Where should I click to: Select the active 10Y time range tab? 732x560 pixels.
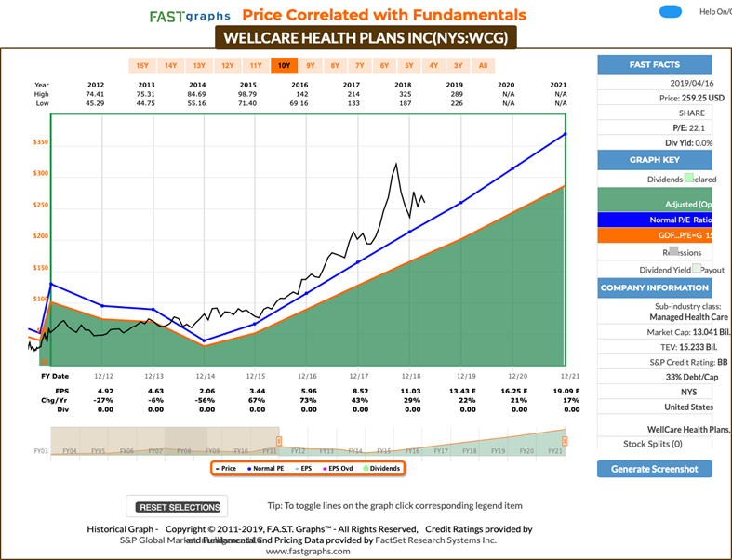[x=285, y=65]
